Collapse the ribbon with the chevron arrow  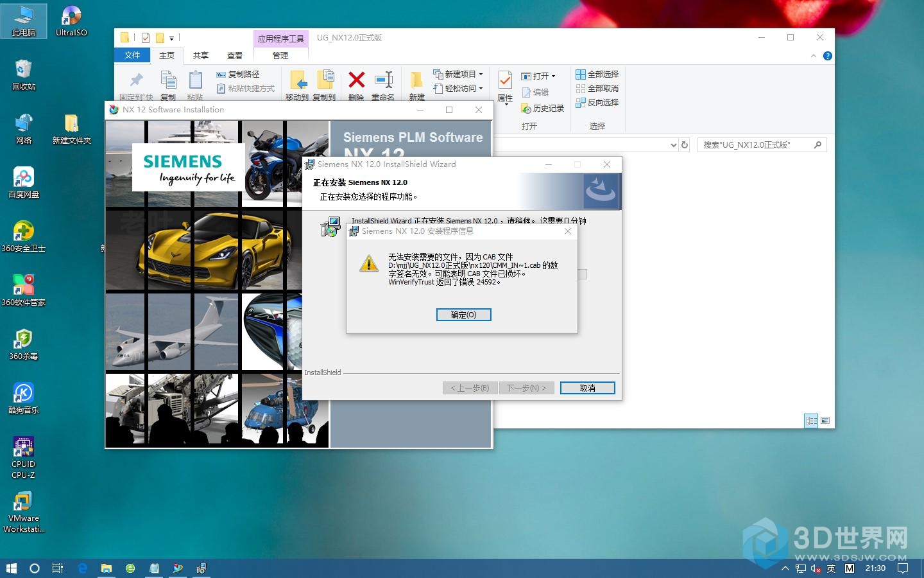pos(814,56)
